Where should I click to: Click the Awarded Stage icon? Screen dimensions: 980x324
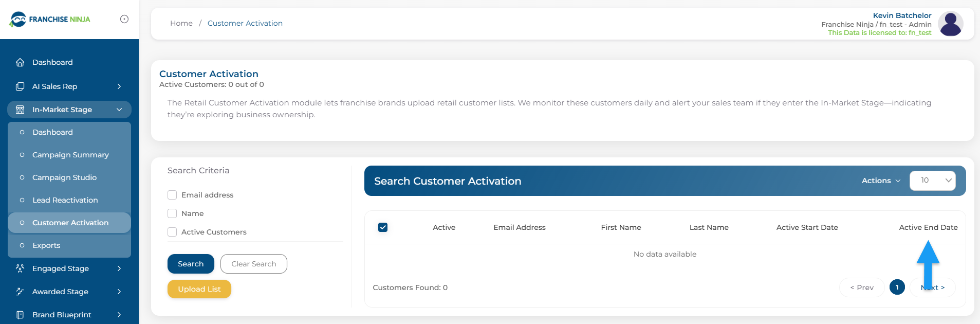tap(20, 292)
